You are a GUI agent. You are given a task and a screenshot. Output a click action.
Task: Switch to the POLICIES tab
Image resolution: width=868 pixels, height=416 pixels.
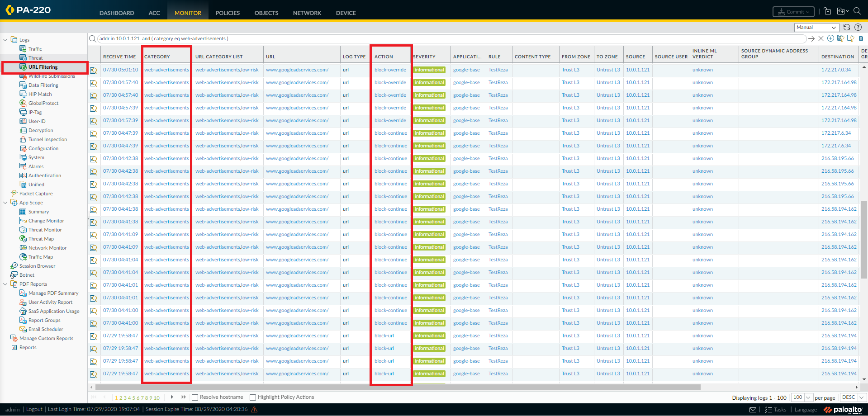[228, 13]
